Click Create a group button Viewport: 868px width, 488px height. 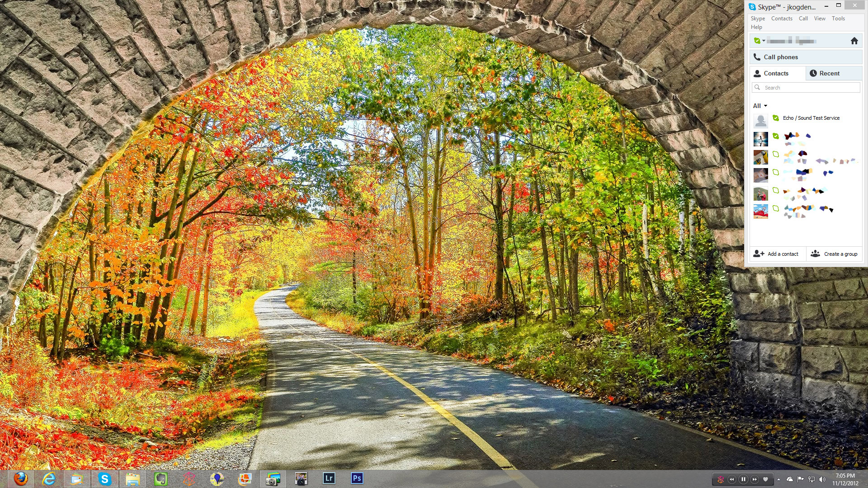(834, 254)
